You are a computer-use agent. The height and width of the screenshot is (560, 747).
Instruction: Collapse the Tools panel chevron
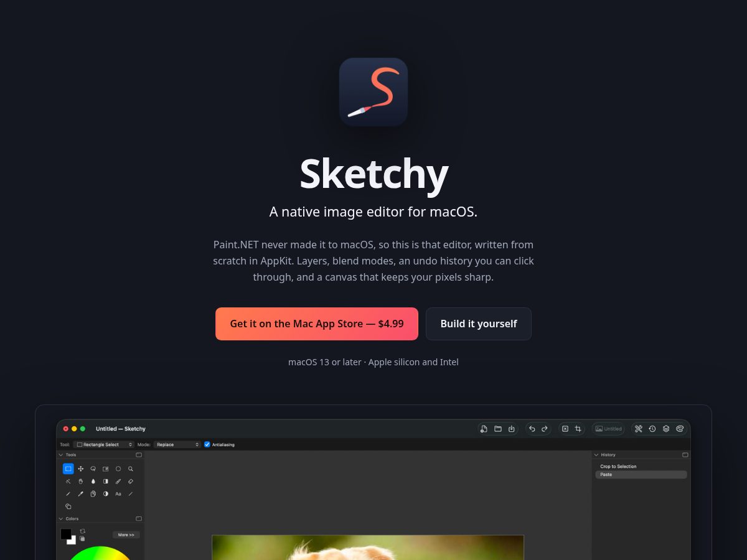61,455
